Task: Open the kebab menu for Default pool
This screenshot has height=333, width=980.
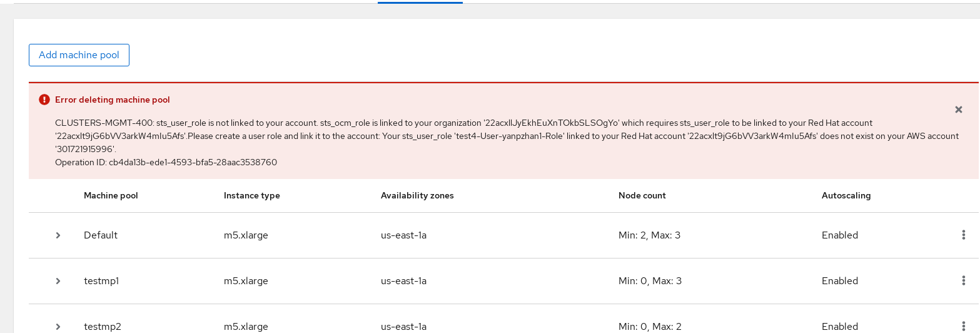Action: click(x=963, y=235)
